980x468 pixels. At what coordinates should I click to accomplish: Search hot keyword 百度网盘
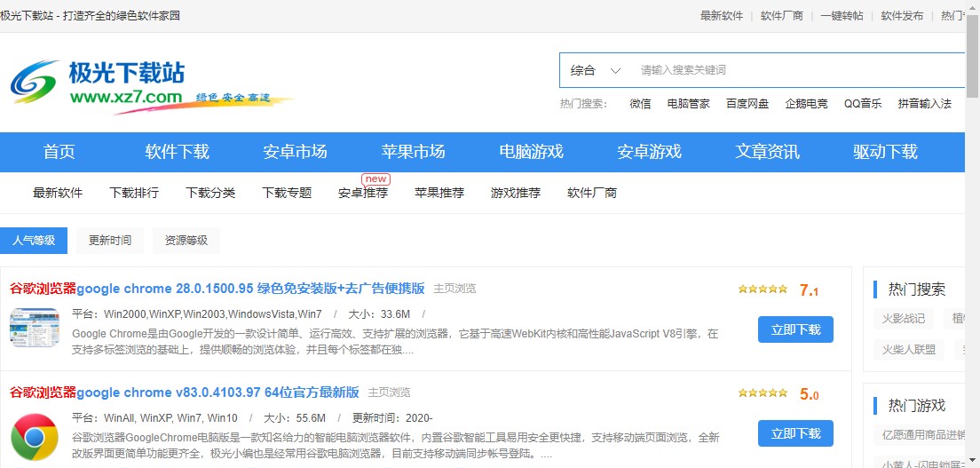point(747,104)
